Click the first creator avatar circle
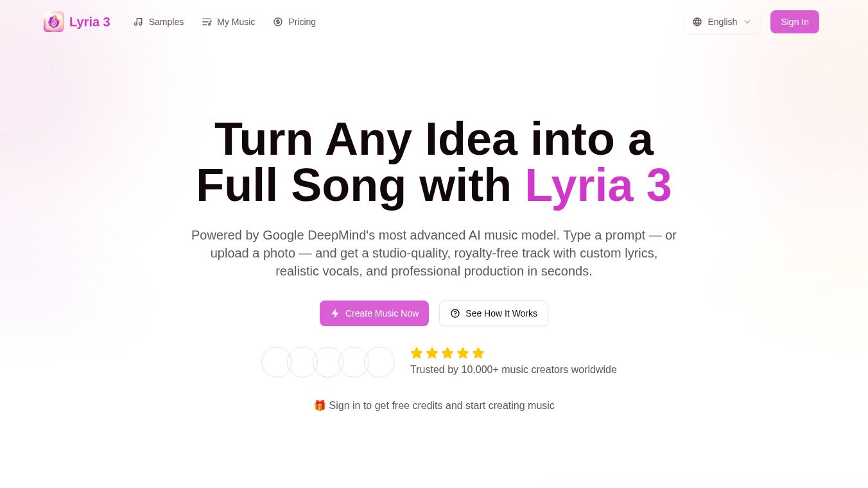This screenshot has height=488, width=868. 276,362
